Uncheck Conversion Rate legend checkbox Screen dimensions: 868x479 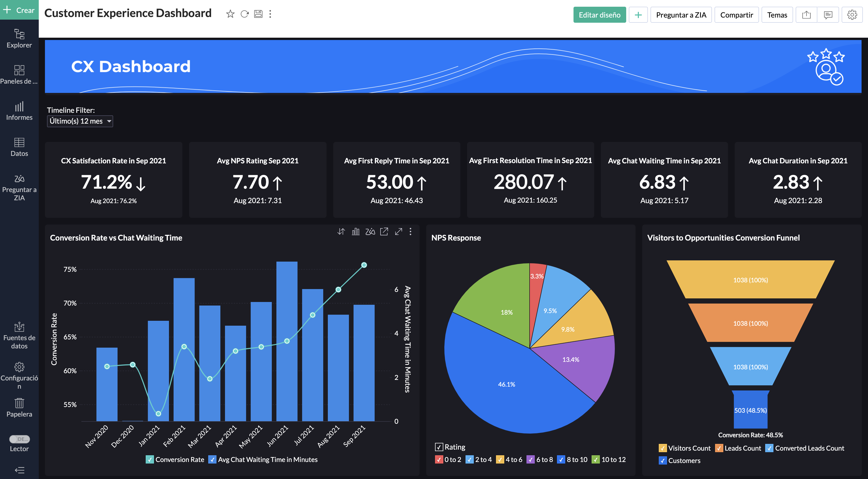pyautogui.click(x=150, y=459)
